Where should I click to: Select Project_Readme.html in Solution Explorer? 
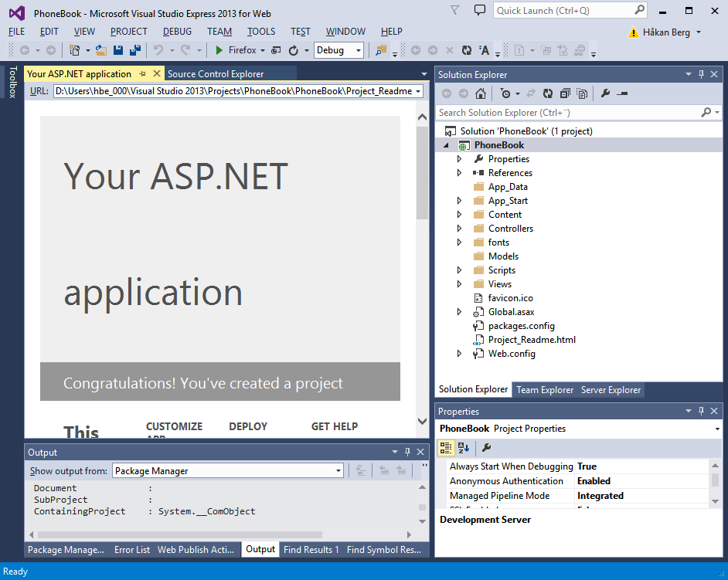tap(532, 340)
